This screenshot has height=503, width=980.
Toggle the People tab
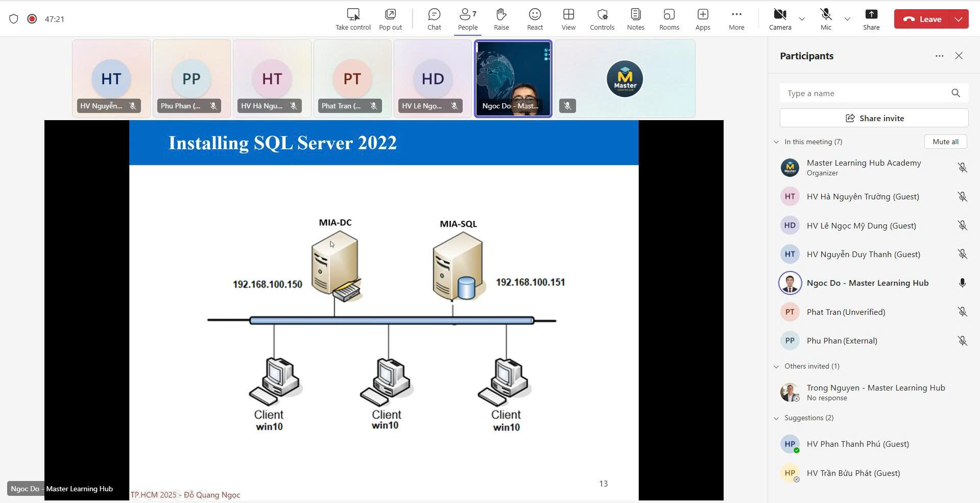(x=467, y=19)
